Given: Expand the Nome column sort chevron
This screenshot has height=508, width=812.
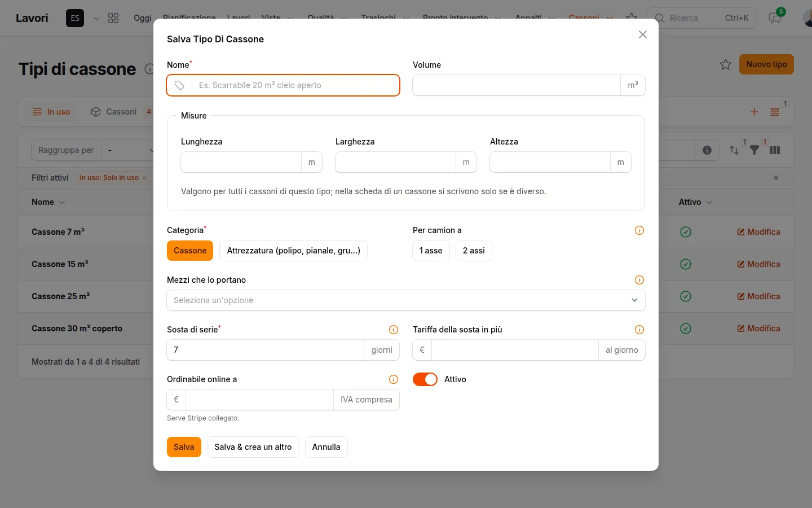Looking at the screenshot, I should tap(62, 202).
